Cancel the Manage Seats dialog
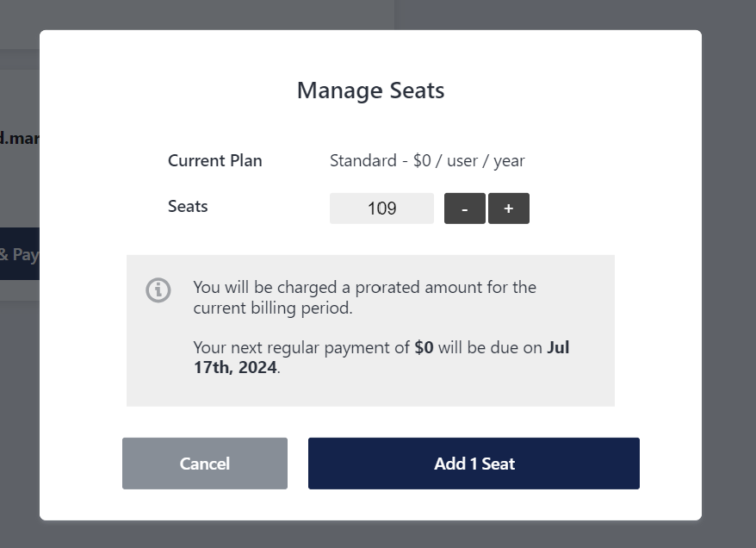 pos(205,464)
